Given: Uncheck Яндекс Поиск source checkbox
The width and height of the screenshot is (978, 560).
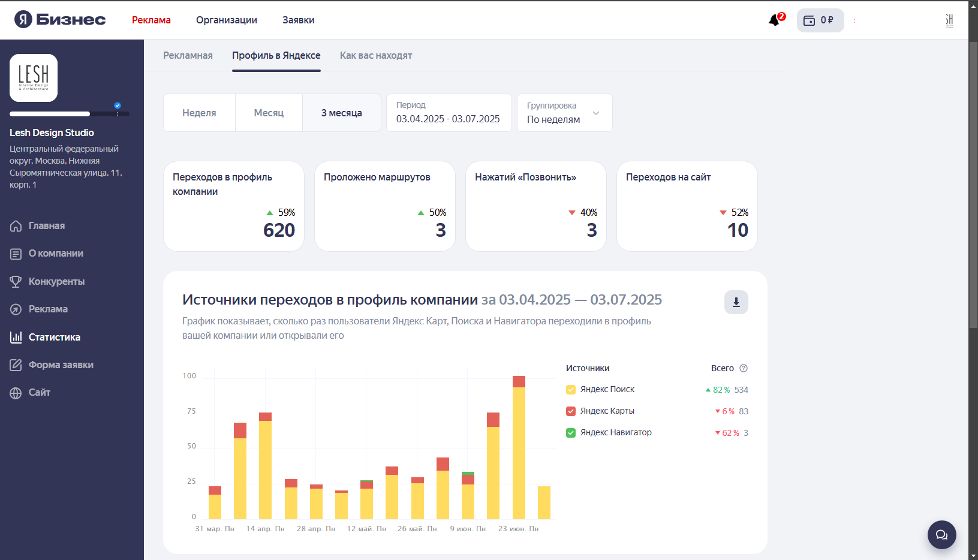Looking at the screenshot, I should 571,390.
